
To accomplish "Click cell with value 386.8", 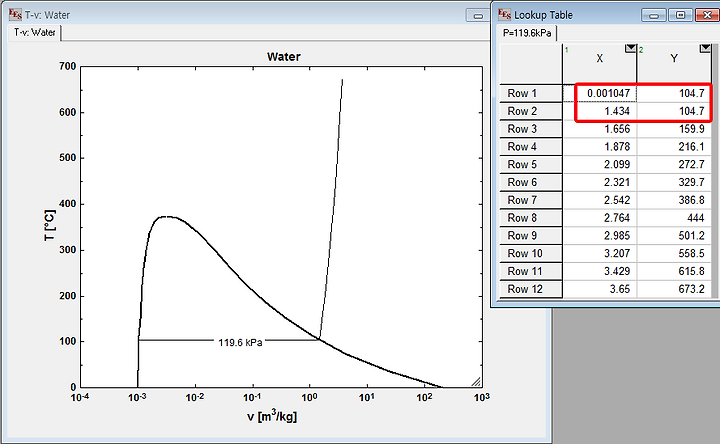I will [x=674, y=200].
